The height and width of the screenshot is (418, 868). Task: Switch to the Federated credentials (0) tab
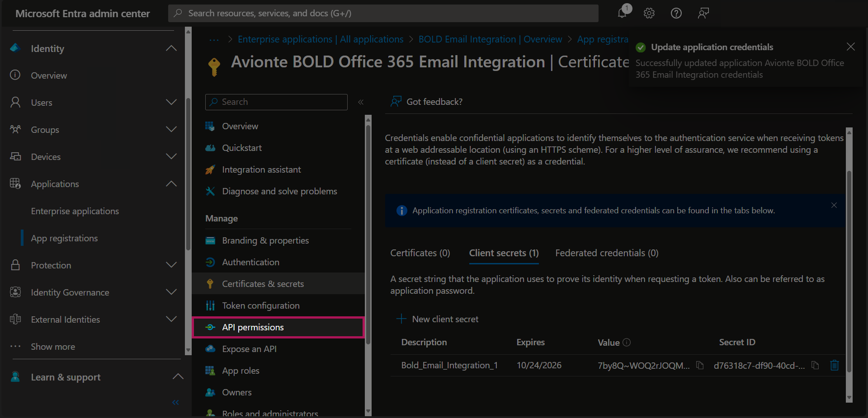point(606,253)
